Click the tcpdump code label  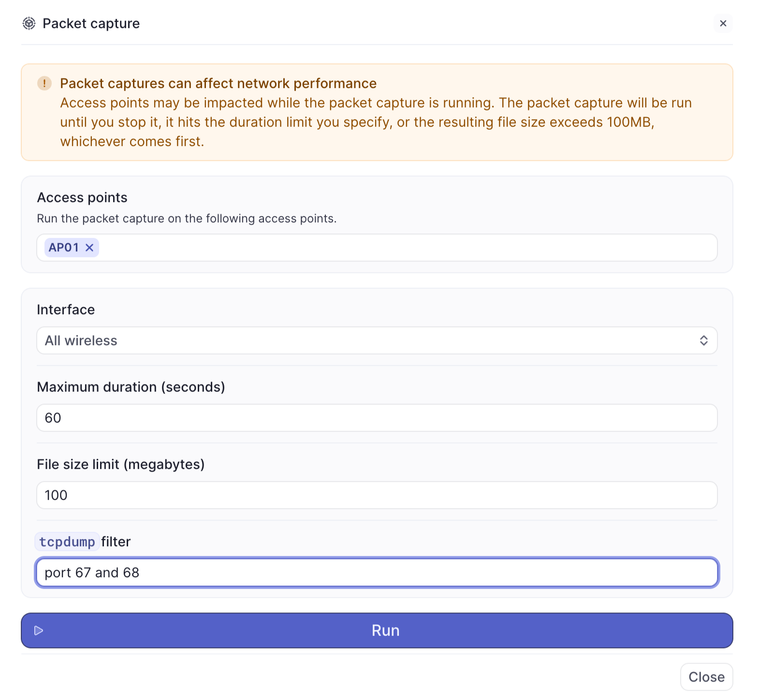(67, 541)
